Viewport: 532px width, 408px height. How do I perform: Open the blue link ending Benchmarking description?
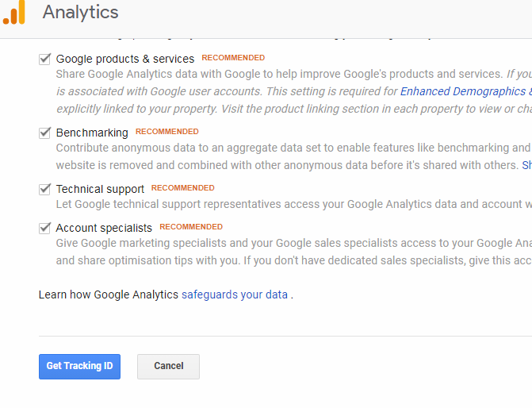526,165
